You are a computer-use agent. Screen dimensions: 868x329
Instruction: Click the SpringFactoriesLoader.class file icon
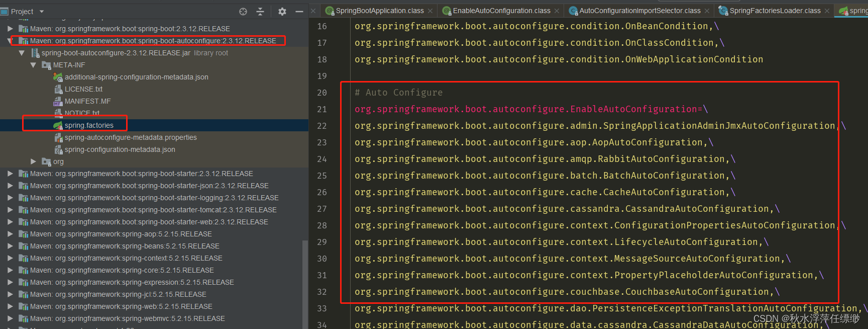[723, 11]
